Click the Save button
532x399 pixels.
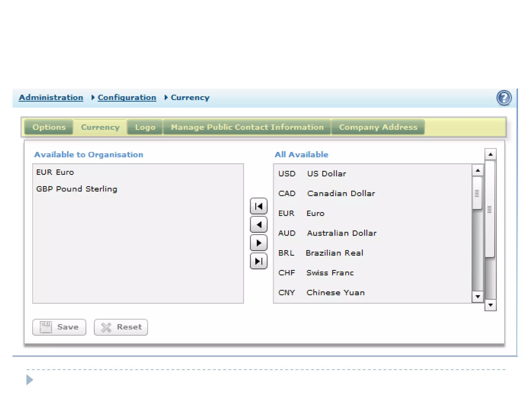tap(59, 327)
